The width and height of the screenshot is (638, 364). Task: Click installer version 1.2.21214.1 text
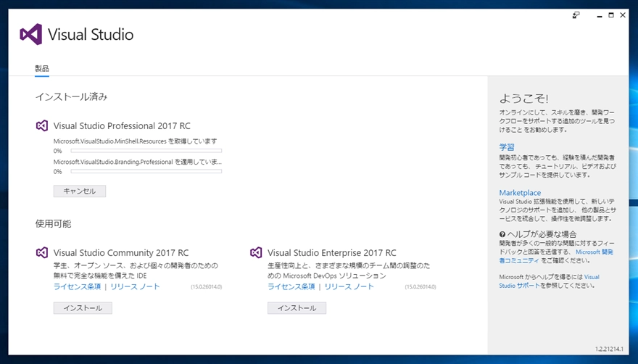609,349
